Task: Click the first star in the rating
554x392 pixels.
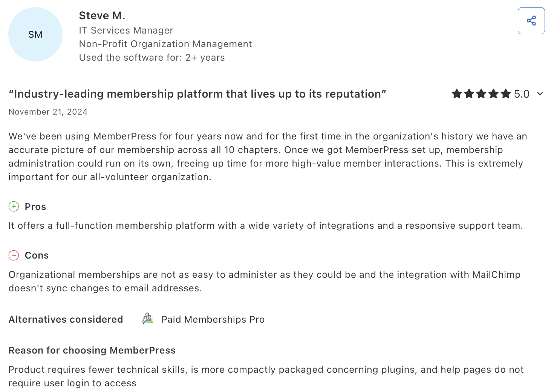Action: 457,94
